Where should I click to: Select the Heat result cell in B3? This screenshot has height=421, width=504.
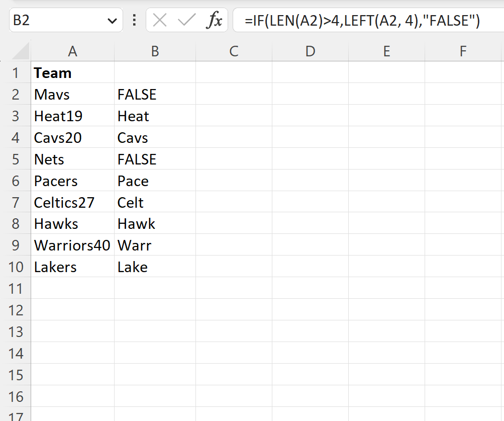point(155,116)
